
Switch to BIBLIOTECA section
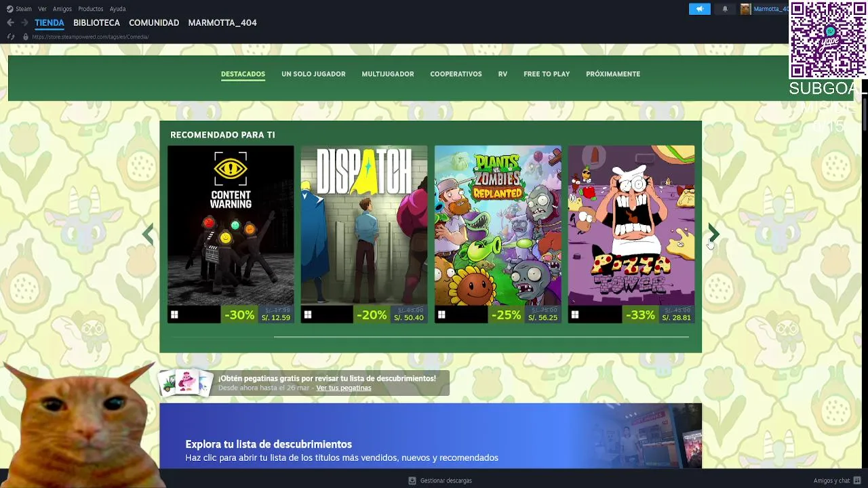(96, 22)
